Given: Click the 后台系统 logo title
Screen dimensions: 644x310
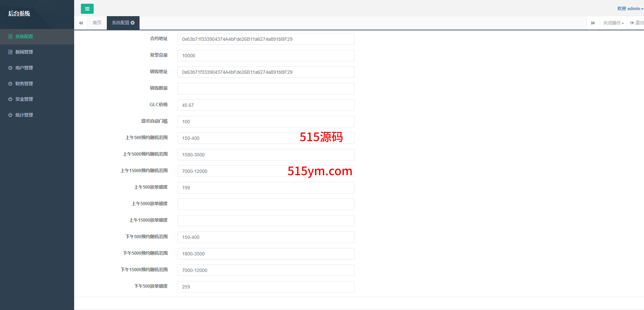Looking at the screenshot, I should point(19,13).
